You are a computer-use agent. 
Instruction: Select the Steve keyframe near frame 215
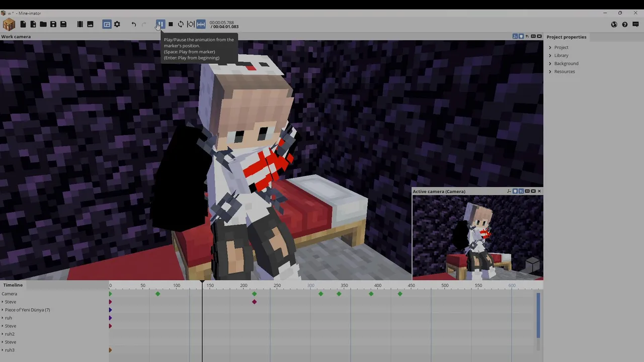tap(254, 302)
